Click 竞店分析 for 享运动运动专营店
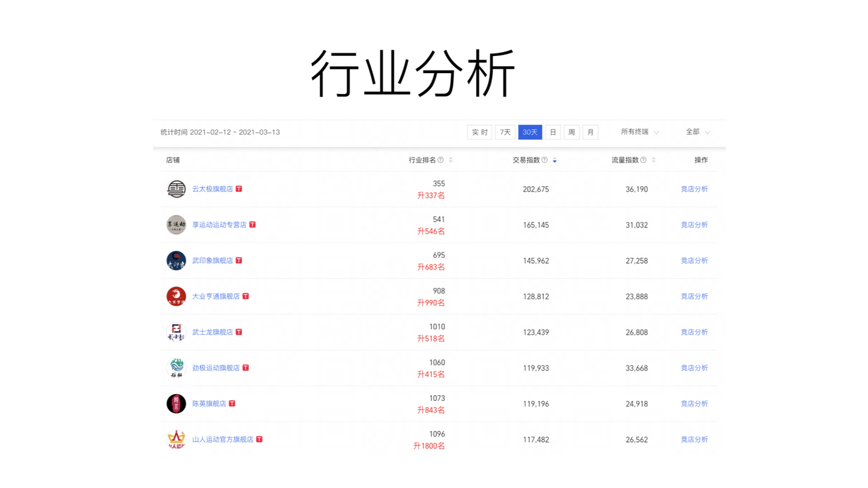The image size is (868, 488). pos(694,225)
